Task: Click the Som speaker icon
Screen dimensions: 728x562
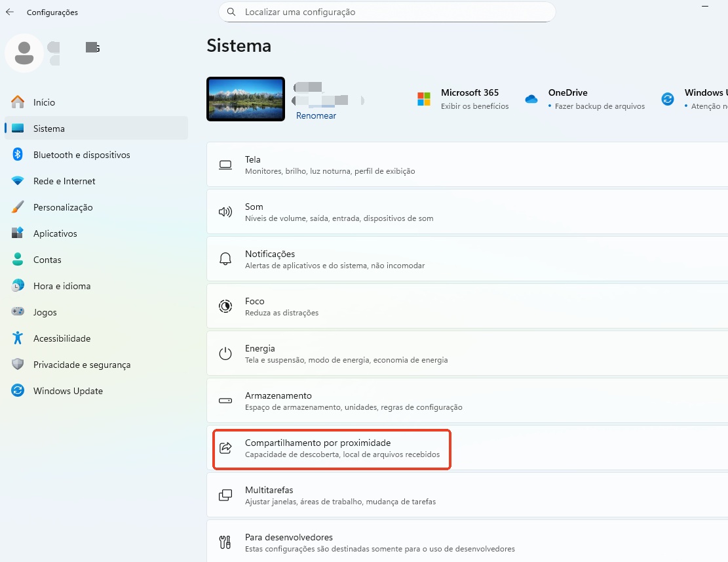Action: [x=225, y=211]
